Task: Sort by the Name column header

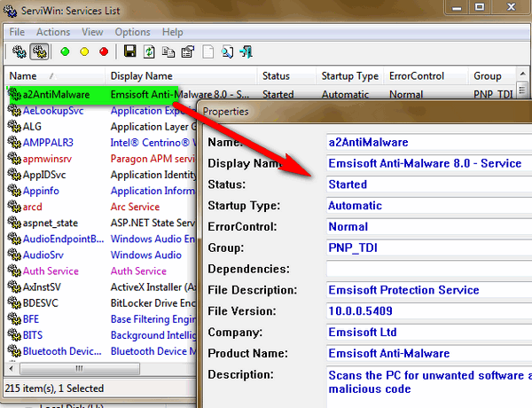Action: pos(54,75)
